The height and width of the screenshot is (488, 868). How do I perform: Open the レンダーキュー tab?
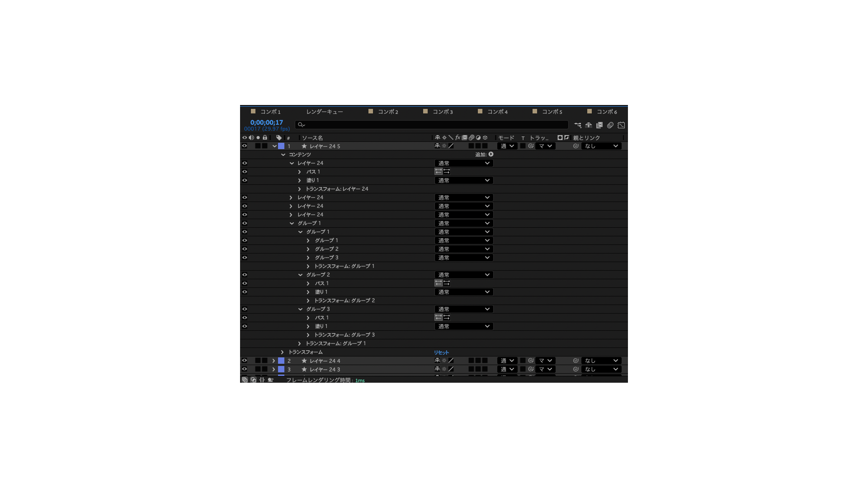(x=325, y=112)
